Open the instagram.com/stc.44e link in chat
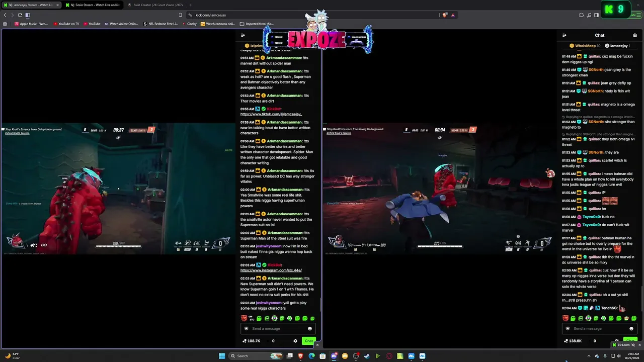The height and width of the screenshot is (362, 644). click(271, 270)
